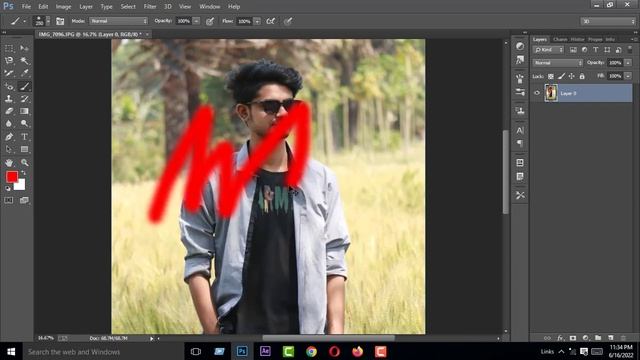This screenshot has height=360, width=640.
Task: Select the Rectangular Marquee tool
Action: [9, 48]
